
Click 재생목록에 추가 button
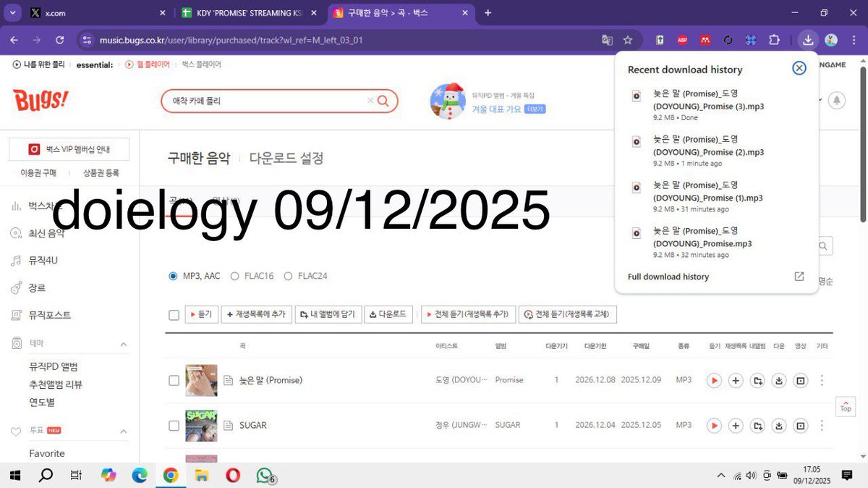click(256, 314)
